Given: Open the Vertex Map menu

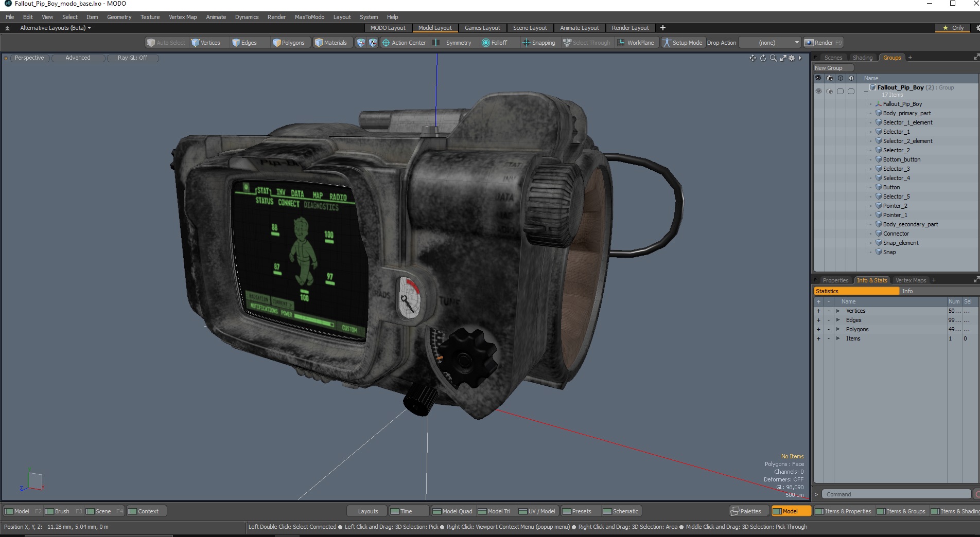Looking at the screenshot, I should [183, 17].
